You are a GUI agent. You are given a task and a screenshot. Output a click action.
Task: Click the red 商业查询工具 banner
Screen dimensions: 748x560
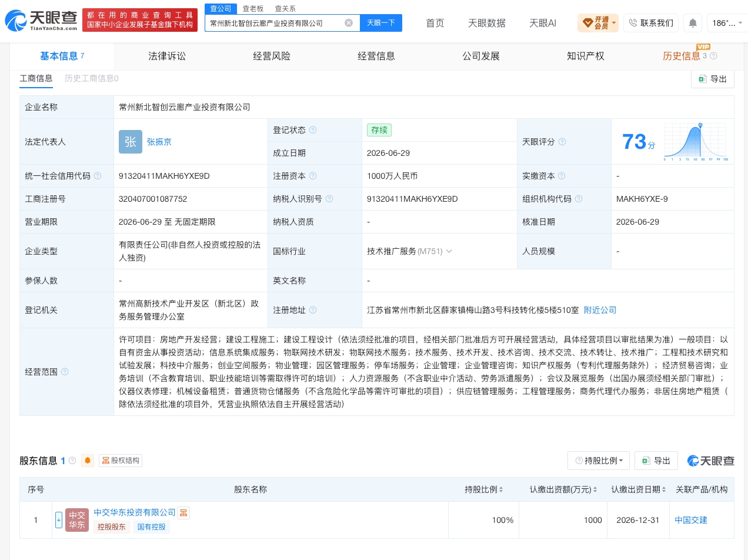point(140,20)
